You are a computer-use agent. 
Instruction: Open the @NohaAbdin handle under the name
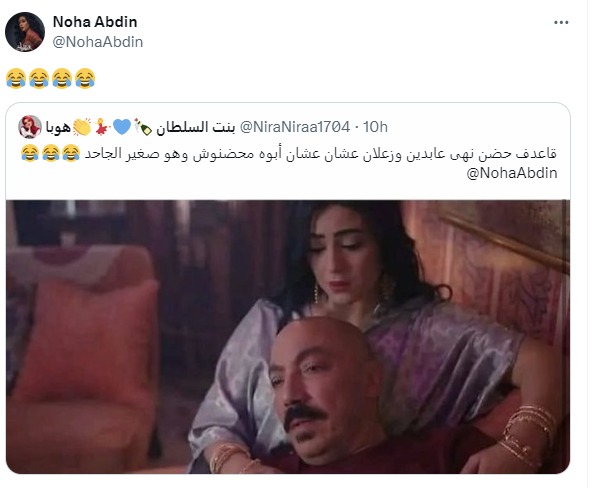[x=98, y=42]
